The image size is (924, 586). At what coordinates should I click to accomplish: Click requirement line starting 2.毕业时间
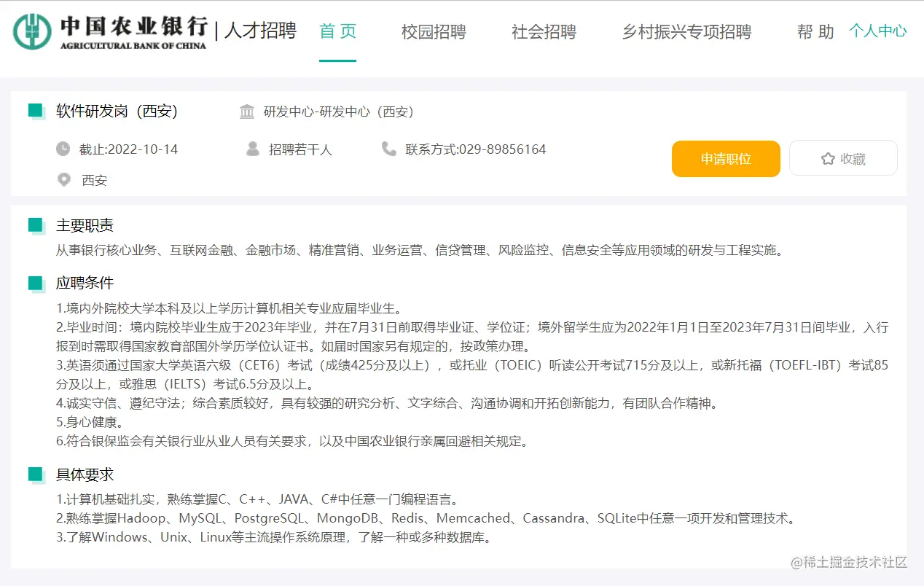[x=472, y=337]
